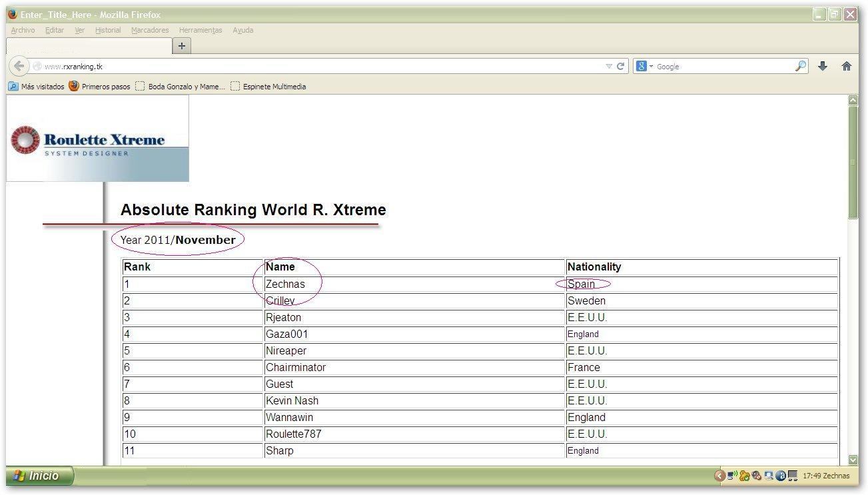Open the Ayuda menu
The image size is (868, 495).
point(243,30)
